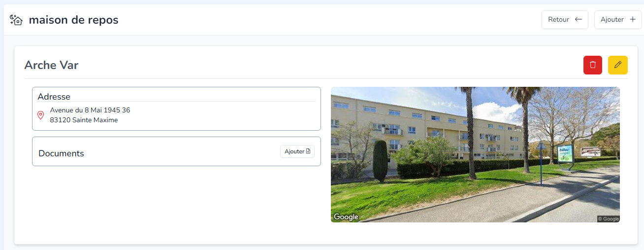This screenshot has width=644, height=250.
Task: Click the document icon in Documents Ajouter
Action: (x=308, y=151)
